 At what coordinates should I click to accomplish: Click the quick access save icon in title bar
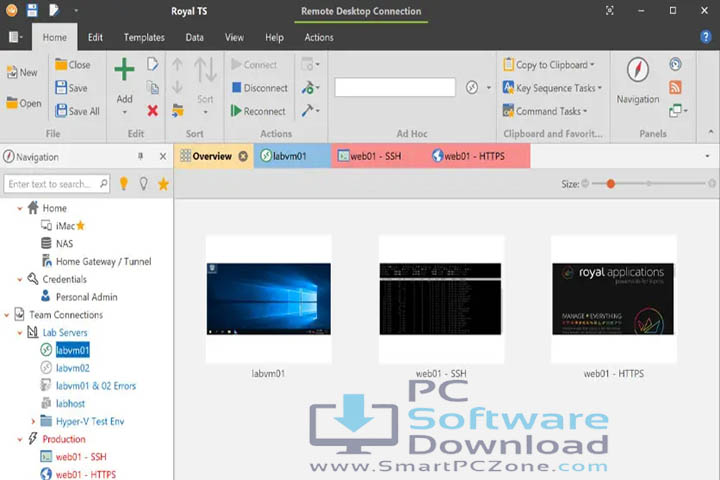32,10
